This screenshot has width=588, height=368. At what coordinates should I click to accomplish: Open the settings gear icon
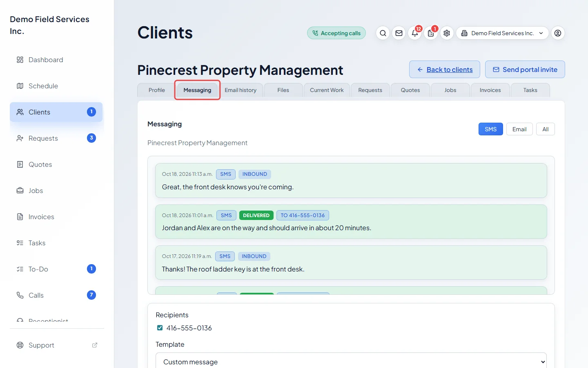click(x=447, y=33)
